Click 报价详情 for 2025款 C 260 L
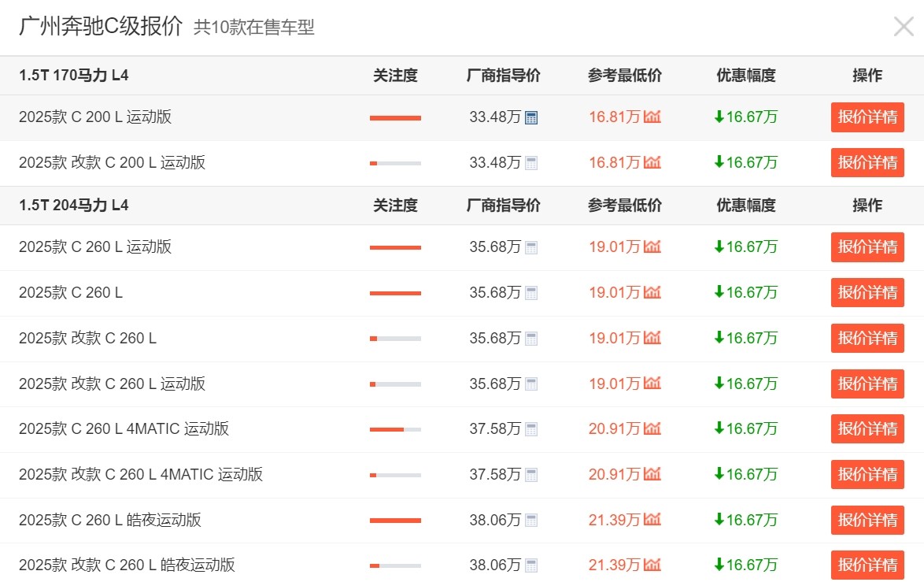 coord(867,292)
